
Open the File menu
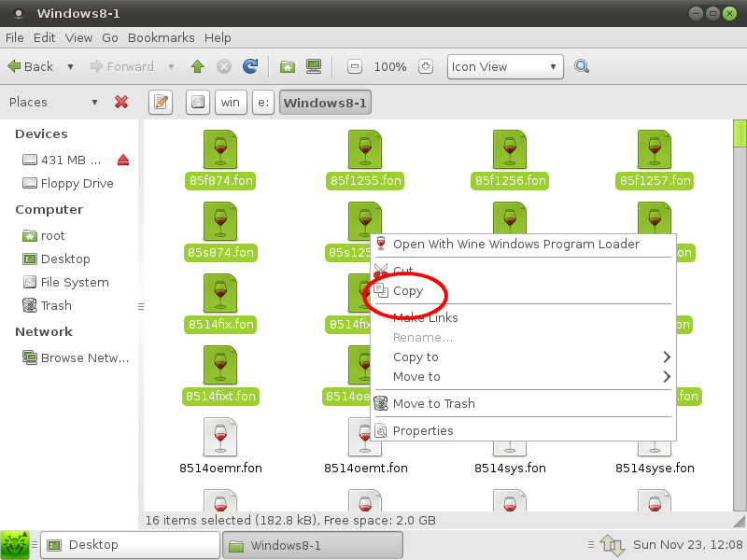point(14,37)
